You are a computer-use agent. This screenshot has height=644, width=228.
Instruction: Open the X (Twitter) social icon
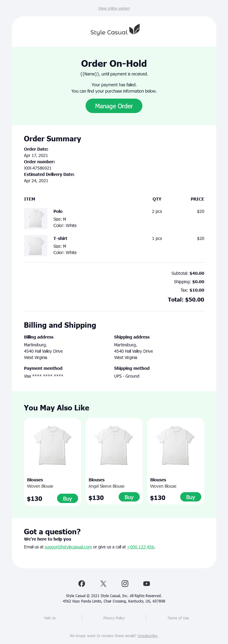pyautogui.click(x=103, y=584)
